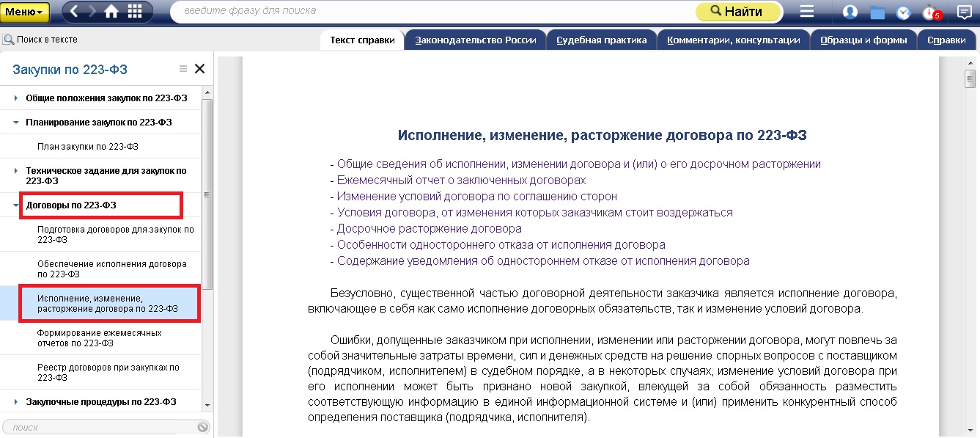Open the chat message icon
Viewport: 980px width, 438px height.
click(x=964, y=12)
